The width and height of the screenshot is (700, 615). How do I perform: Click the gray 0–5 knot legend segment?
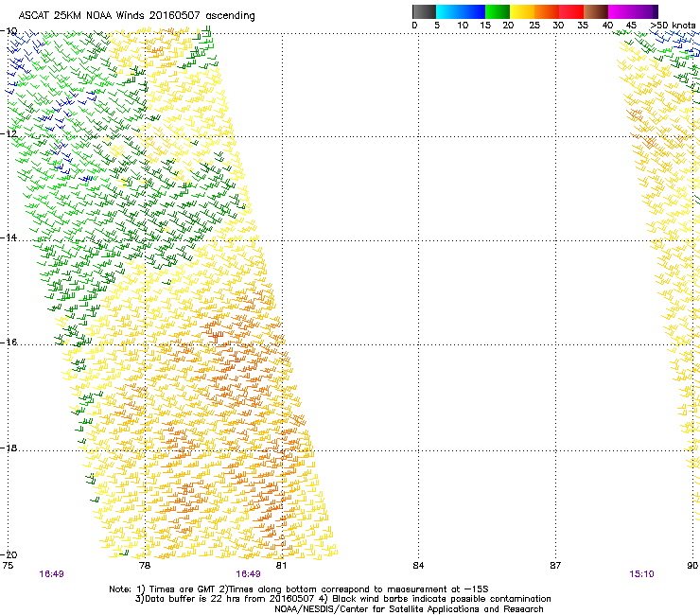(x=424, y=11)
